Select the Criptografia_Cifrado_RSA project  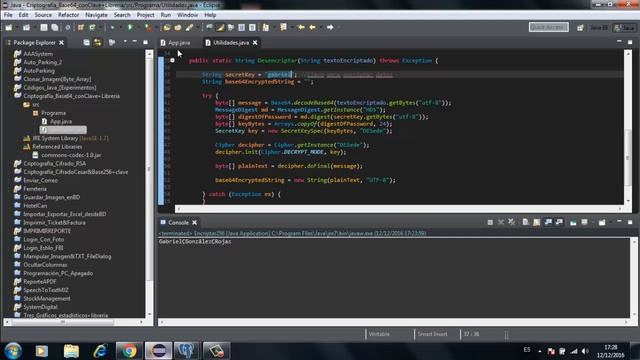[x=55, y=164]
